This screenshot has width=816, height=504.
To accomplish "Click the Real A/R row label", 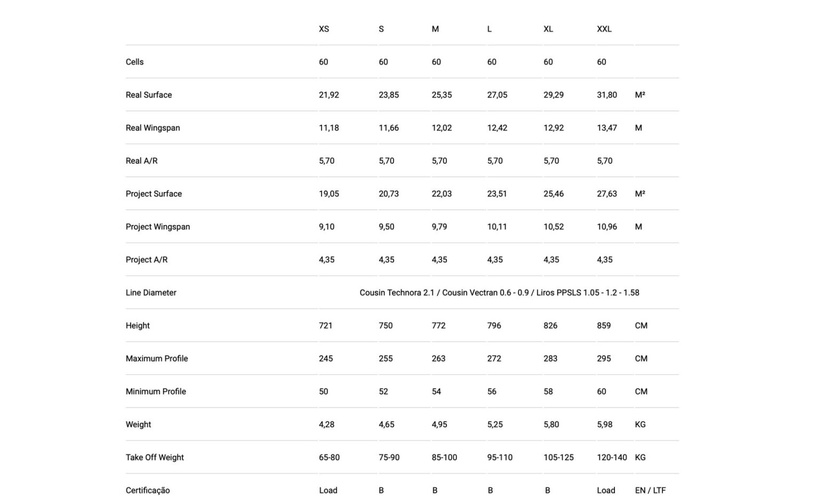I will pyautogui.click(x=141, y=161).
